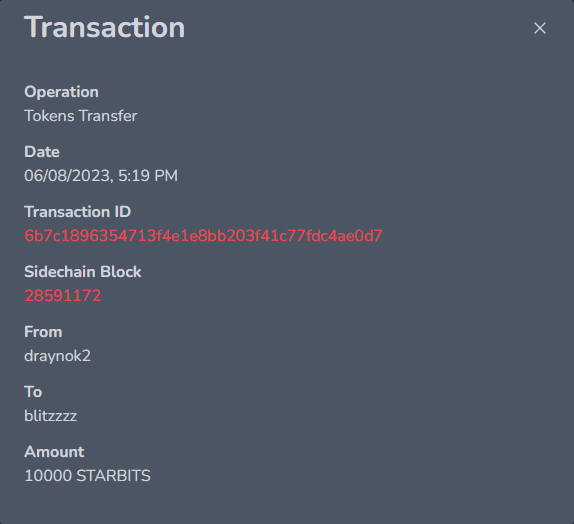Click the Transaction dialog heading
Image resolution: width=574 pixels, height=524 pixels.
105,27
